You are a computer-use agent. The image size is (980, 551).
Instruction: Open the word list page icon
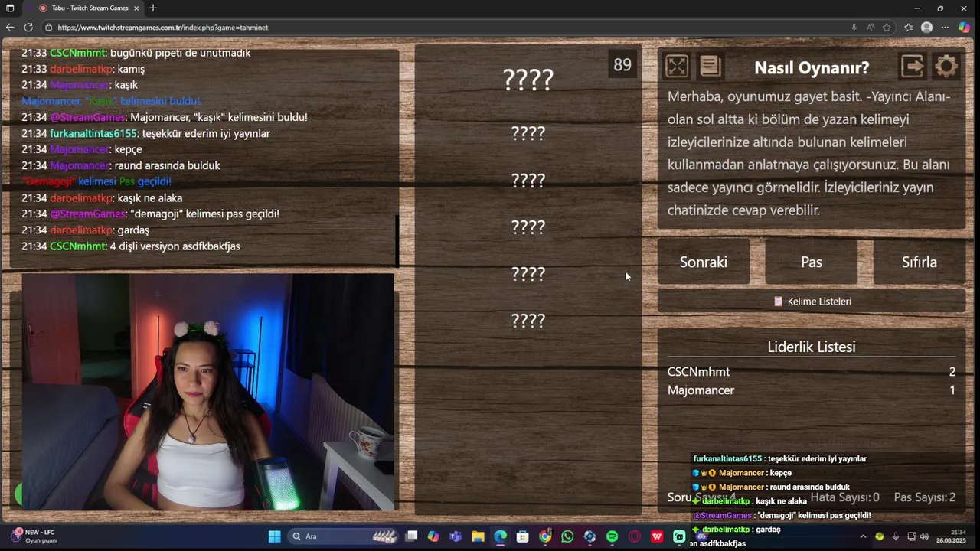[x=710, y=67]
